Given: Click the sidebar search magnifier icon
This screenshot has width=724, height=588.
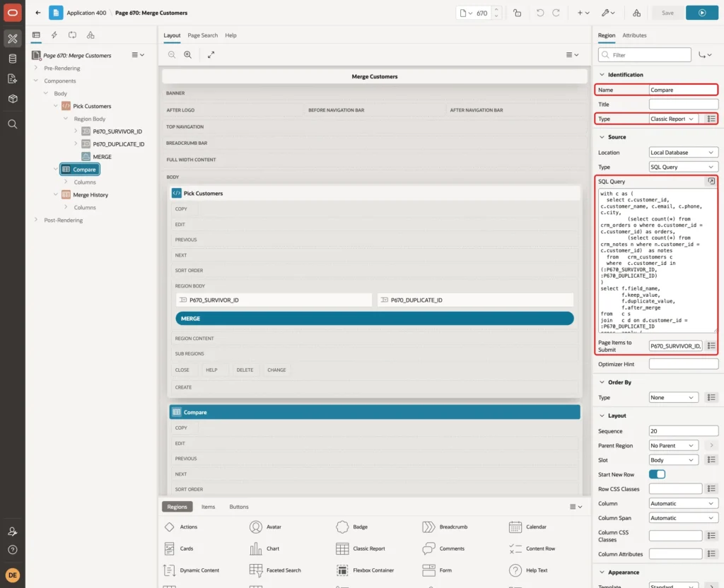Looking at the screenshot, I should (13, 124).
